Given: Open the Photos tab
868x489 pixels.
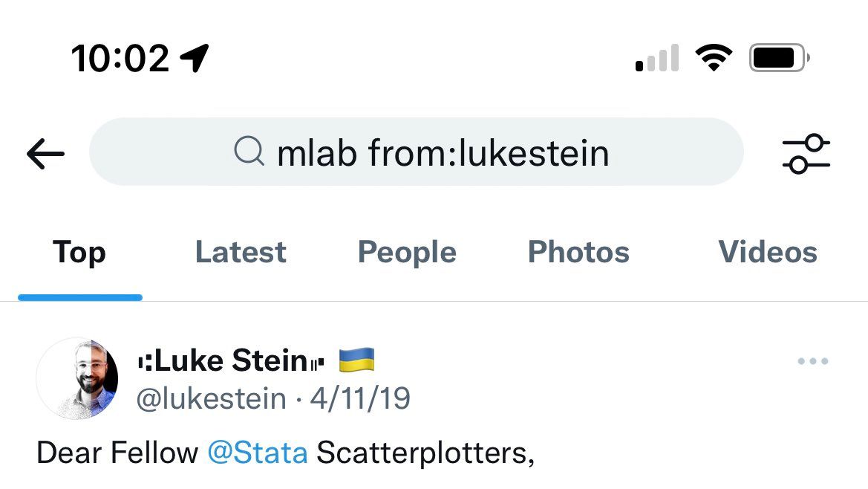Looking at the screenshot, I should (x=578, y=253).
